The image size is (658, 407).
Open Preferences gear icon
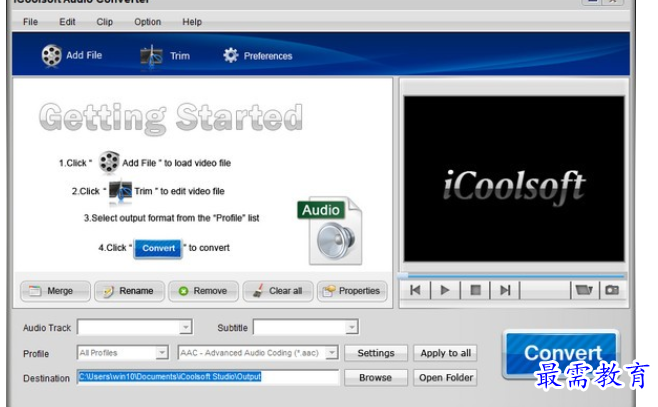(231, 55)
